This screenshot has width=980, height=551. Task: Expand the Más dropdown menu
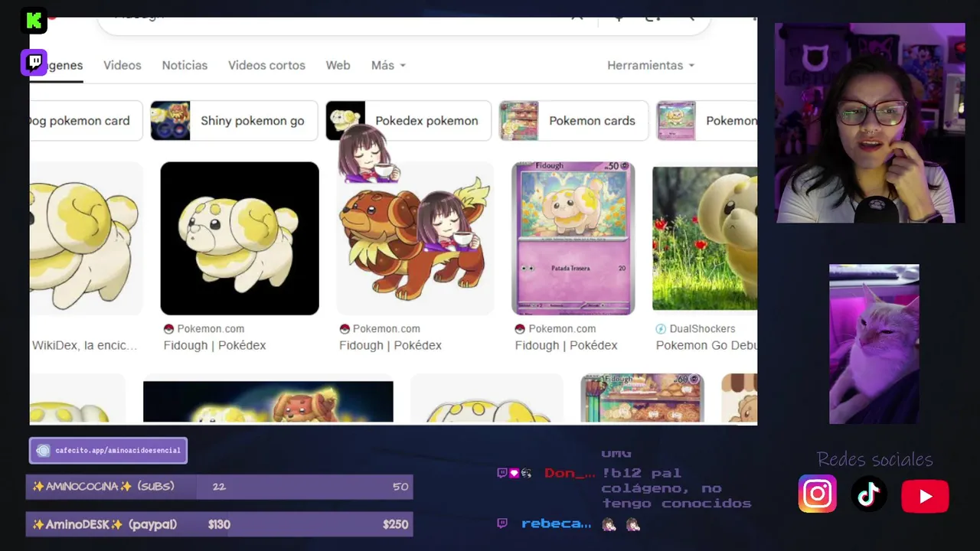(388, 65)
